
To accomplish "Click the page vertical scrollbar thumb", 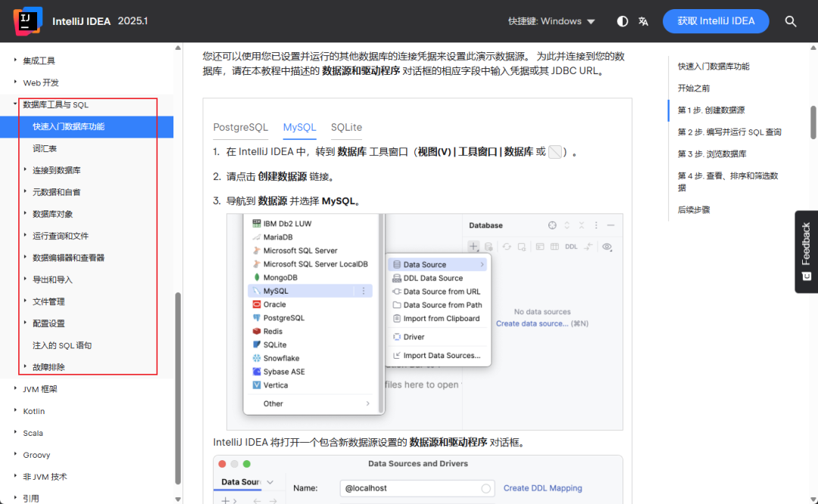I will pos(813,123).
